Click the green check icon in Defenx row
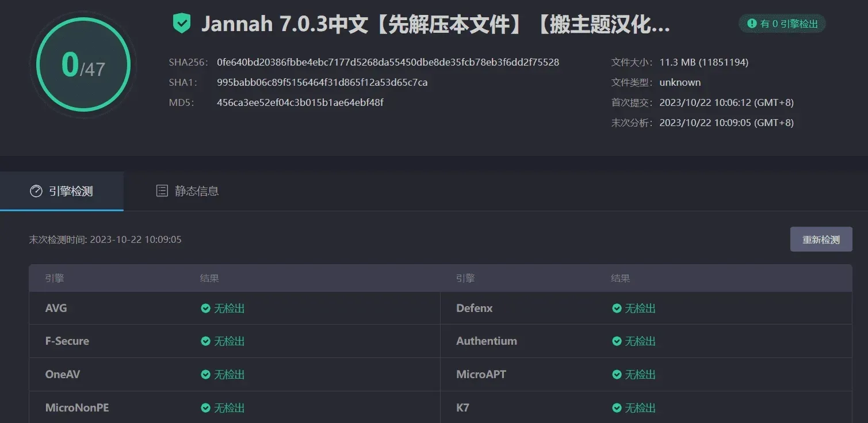Screen dimensions: 868x423 point(617,308)
